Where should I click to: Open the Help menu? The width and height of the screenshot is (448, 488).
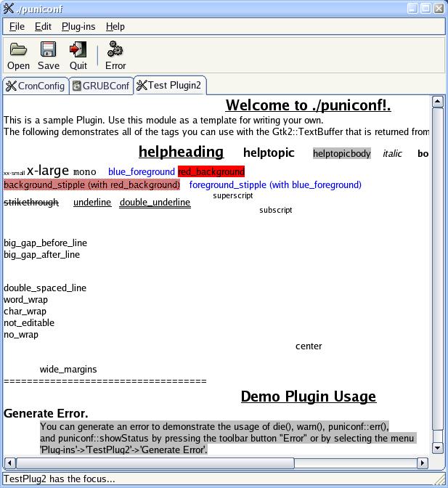pos(115,27)
